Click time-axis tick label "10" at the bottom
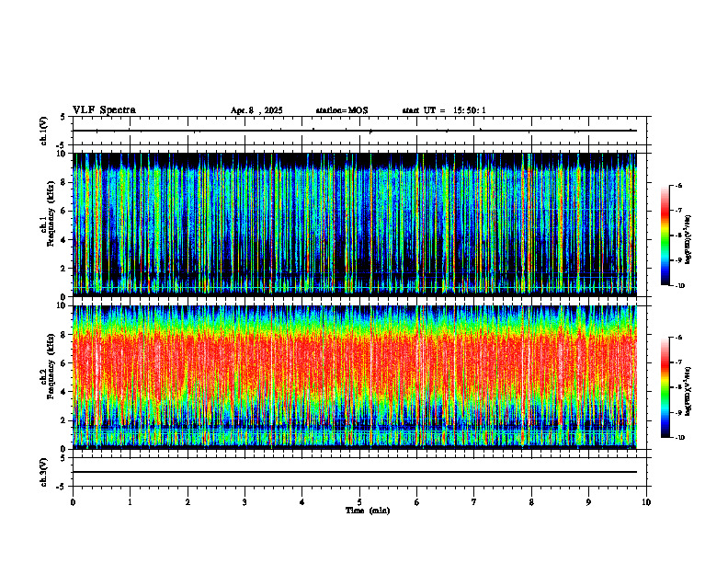Screen dimensions: 728x563 click(646, 502)
